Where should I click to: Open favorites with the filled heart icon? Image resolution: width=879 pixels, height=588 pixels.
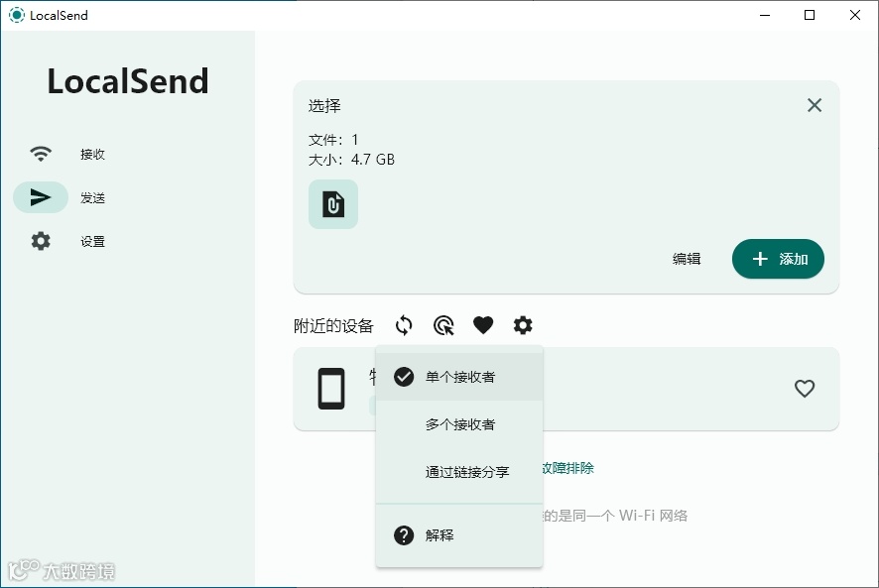[483, 325]
